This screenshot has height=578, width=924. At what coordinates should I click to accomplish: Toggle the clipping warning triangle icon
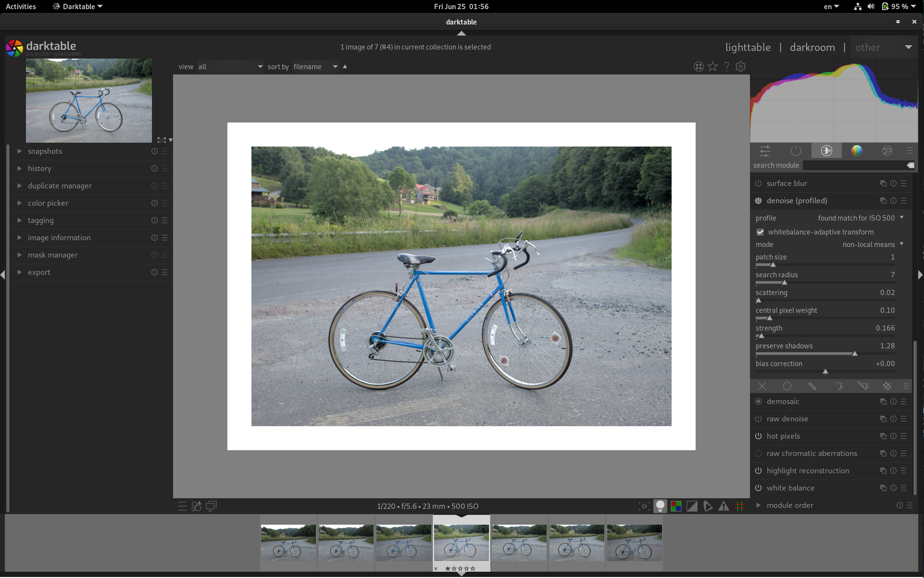724,506
